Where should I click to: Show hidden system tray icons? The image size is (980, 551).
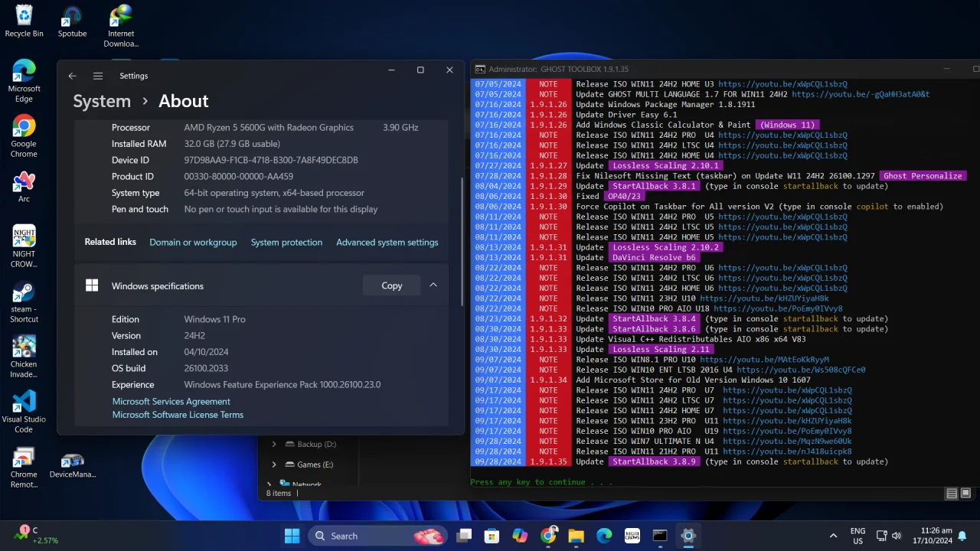(833, 536)
